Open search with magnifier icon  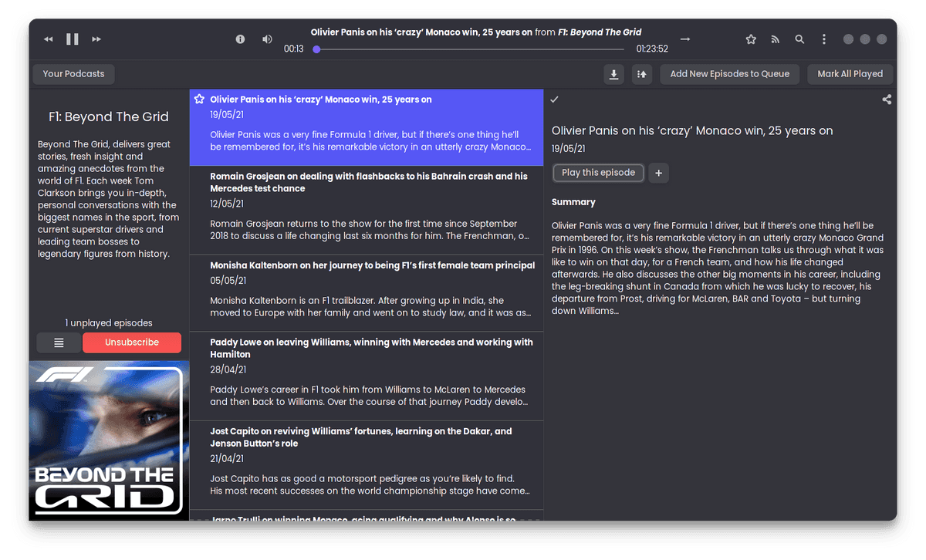click(799, 39)
